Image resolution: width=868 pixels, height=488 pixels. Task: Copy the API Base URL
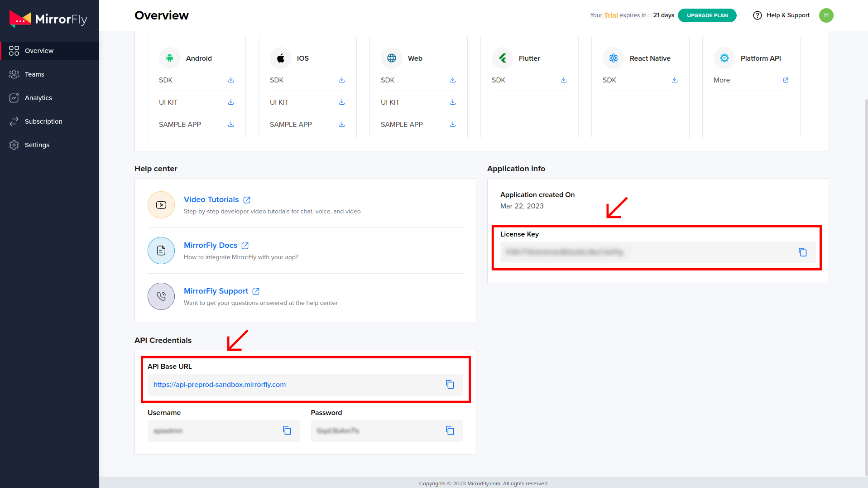(450, 385)
